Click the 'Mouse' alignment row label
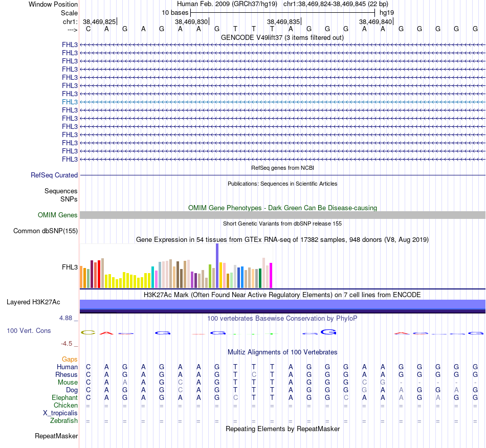Image resolution: width=486 pixels, height=448 pixels. [68, 383]
